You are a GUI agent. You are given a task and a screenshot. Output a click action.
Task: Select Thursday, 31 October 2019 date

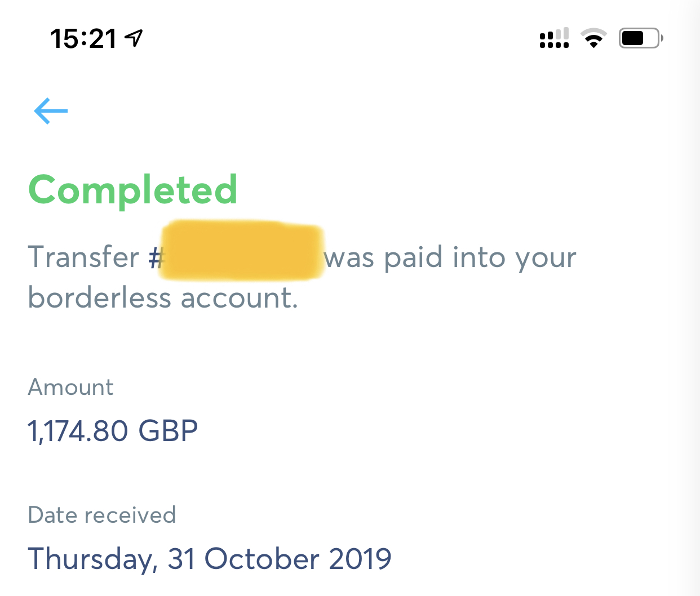(x=210, y=559)
